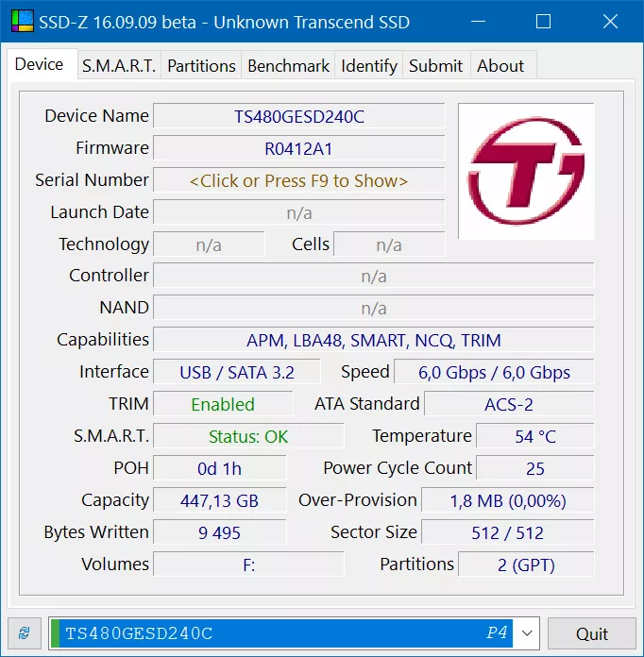The width and height of the screenshot is (644, 657).
Task: Switch to the Partitions tab
Action: 201,66
